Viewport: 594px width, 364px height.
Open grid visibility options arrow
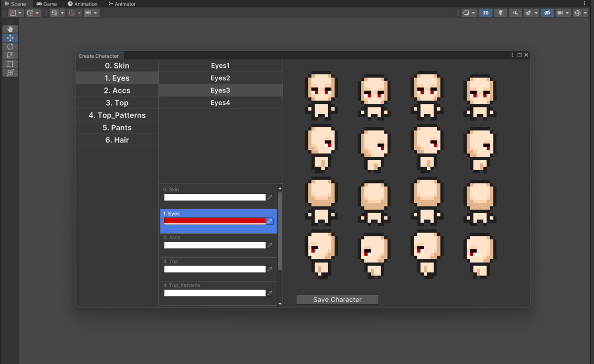point(62,13)
